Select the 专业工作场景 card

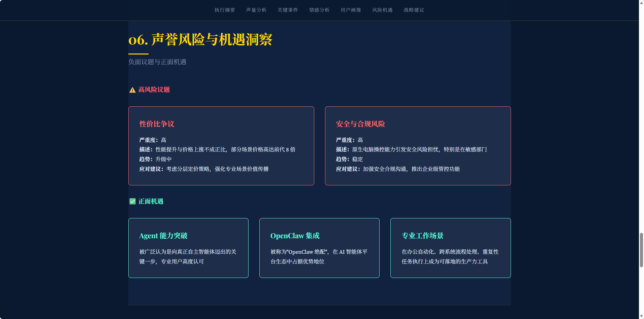(450, 248)
